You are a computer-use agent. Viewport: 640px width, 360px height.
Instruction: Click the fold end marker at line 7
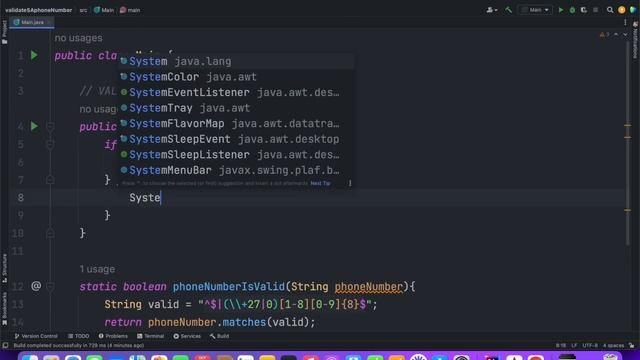[50, 180]
